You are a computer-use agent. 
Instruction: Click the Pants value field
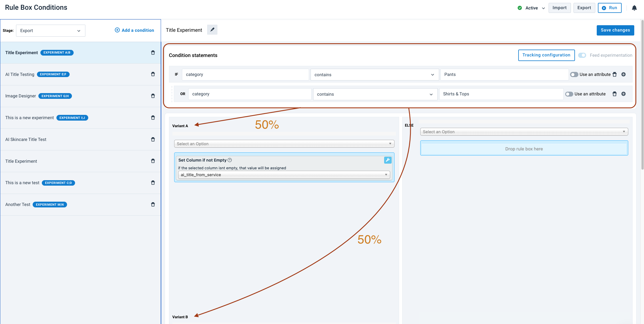point(504,74)
